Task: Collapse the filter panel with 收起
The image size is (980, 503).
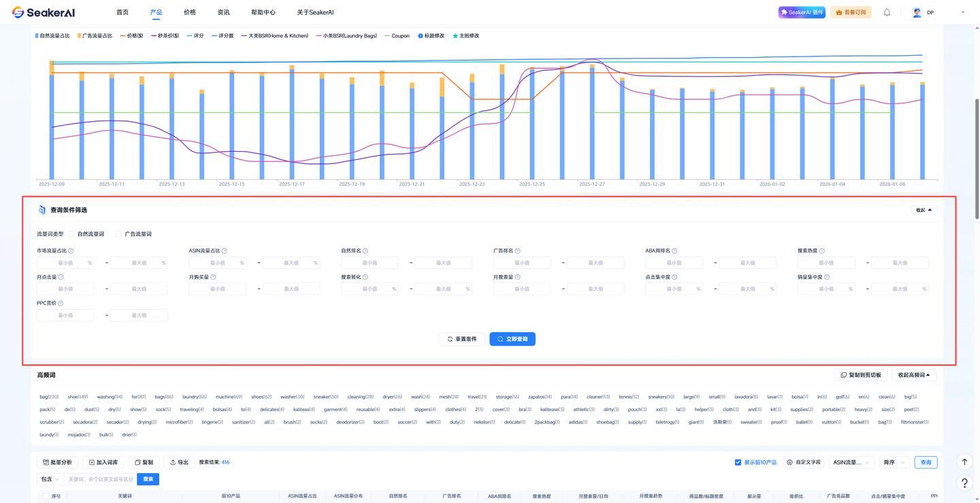Action: [924, 210]
